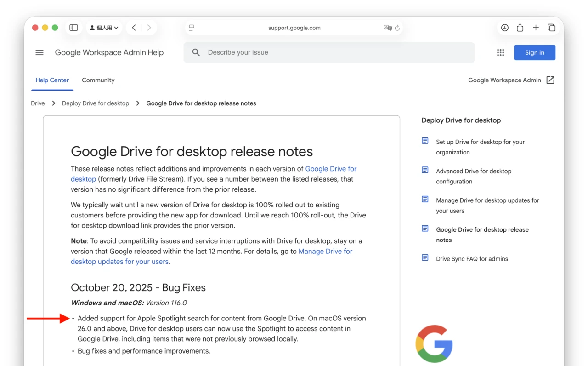Viewport: 588px width, 366px height.
Task: Select the Help Center tab
Action: point(52,80)
